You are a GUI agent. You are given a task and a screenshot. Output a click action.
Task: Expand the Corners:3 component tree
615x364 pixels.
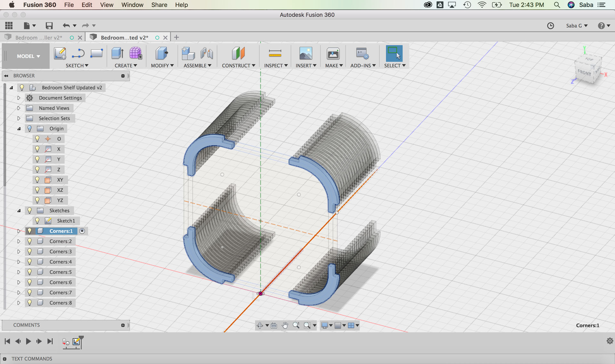point(19,251)
